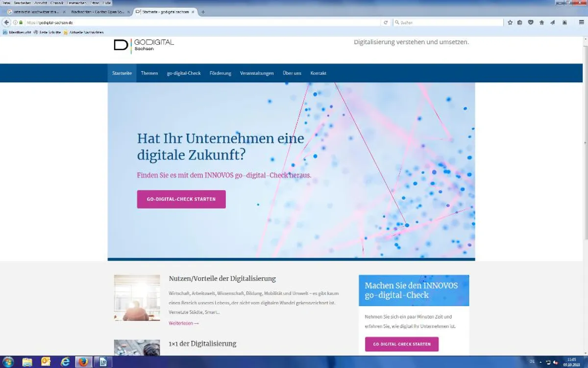The width and height of the screenshot is (588, 368).
Task: Open the Firefox hamburger menu
Action: tap(581, 22)
